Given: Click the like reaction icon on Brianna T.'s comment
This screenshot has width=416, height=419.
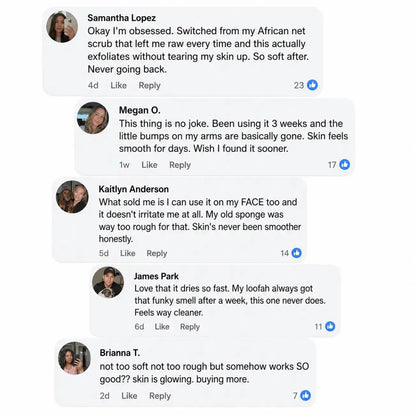Looking at the screenshot, I should 305,395.
